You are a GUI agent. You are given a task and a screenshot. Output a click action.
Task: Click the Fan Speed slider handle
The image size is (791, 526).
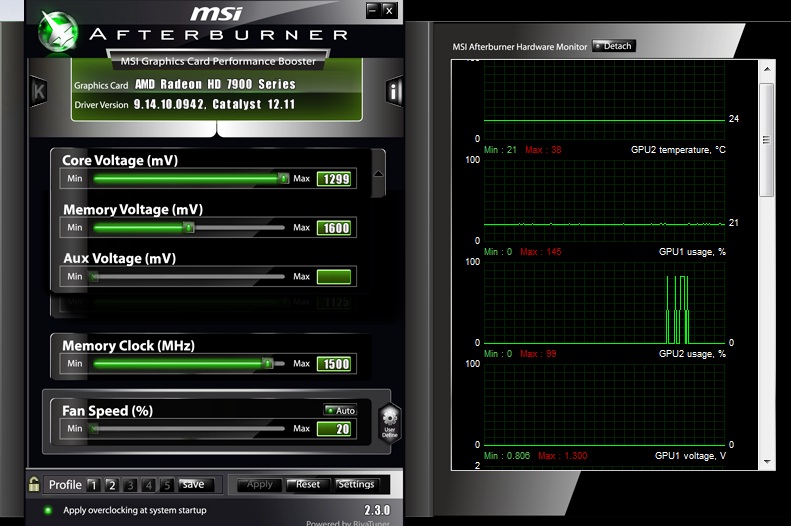click(x=93, y=429)
